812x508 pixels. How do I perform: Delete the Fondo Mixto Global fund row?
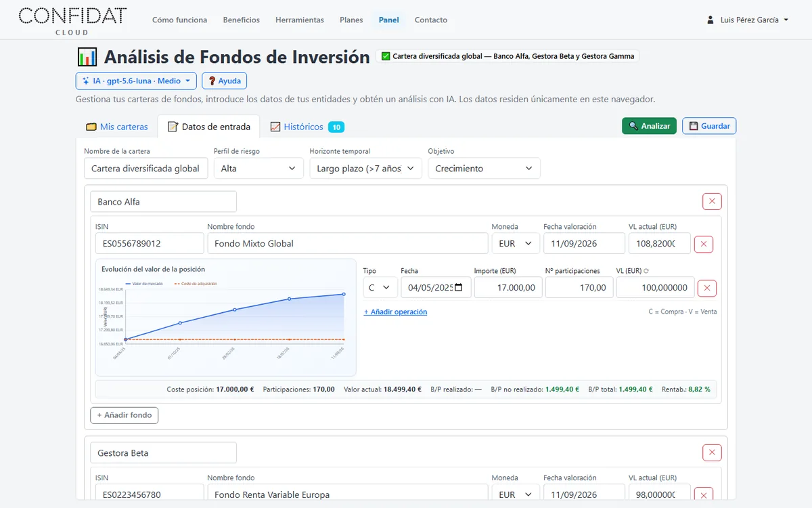coord(704,244)
